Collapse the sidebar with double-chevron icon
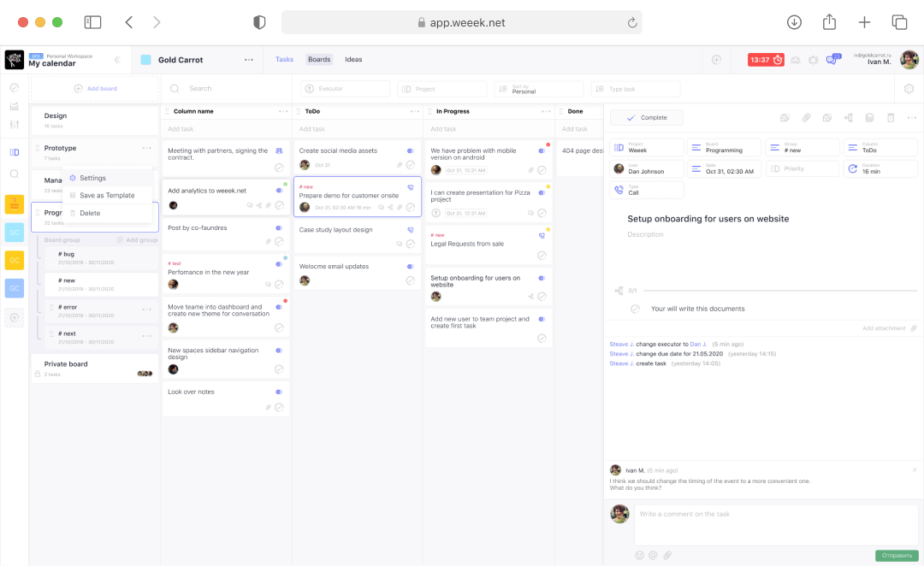Viewport: 924px width, 566px height. (117, 60)
